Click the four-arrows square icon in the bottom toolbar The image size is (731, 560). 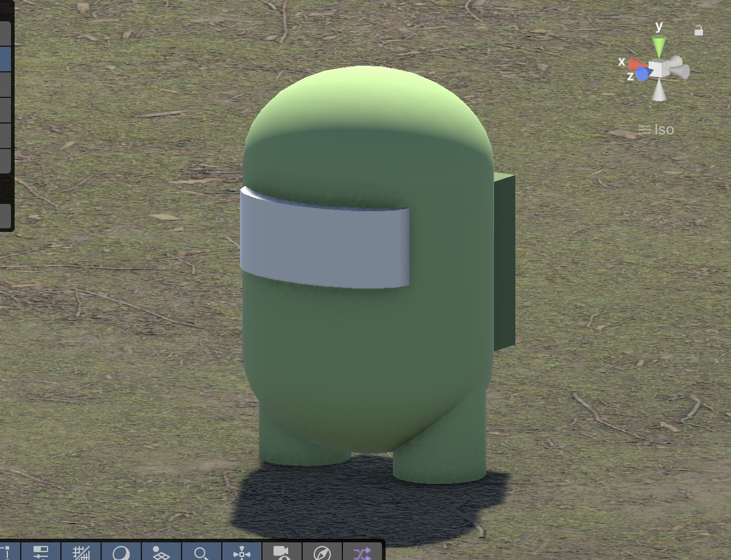[x=242, y=552]
